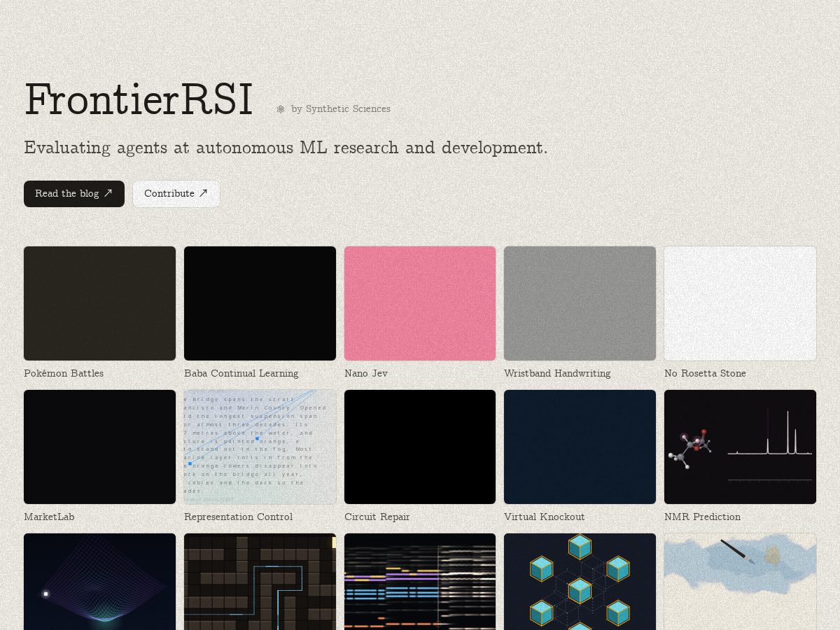The height and width of the screenshot is (630, 840).
Task: Open the dark blue Virtual Knockout thumbnail
Action: [580, 447]
